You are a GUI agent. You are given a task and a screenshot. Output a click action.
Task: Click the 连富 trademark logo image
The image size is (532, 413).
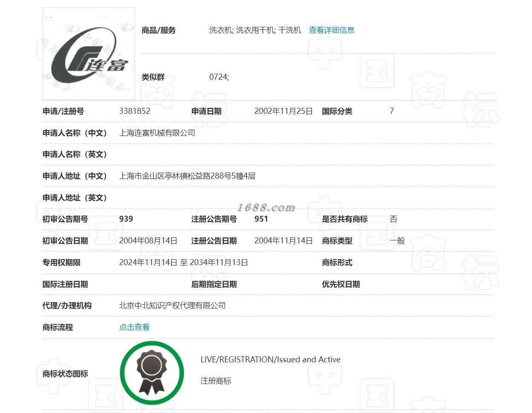pos(89,54)
